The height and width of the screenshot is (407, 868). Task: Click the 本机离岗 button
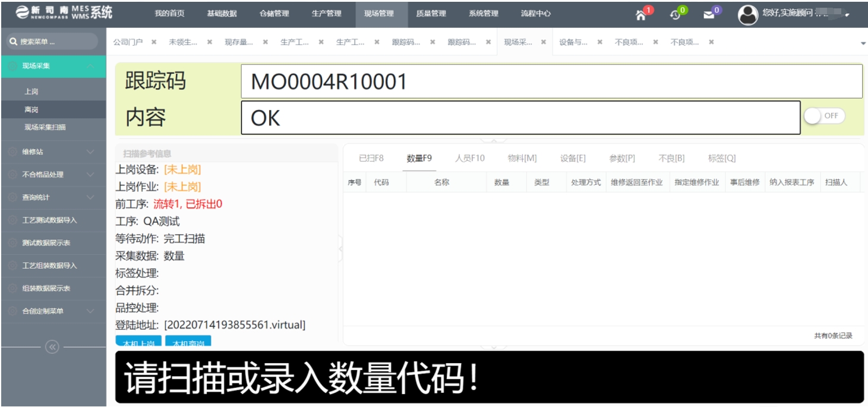click(x=188, y=342)
